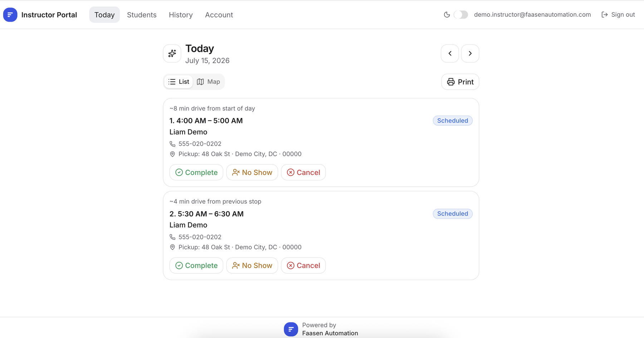Image resolution: width=644 pixels, height=338 pixels.
Task: Mark the 4:00 AM lesson Complete
Action: pyautogui.click(x=196, y=172)
